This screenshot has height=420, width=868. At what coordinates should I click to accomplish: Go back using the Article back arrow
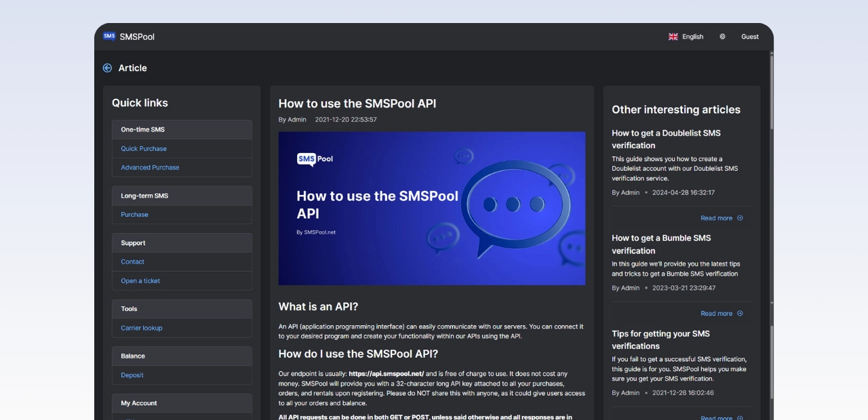point(107,68)
